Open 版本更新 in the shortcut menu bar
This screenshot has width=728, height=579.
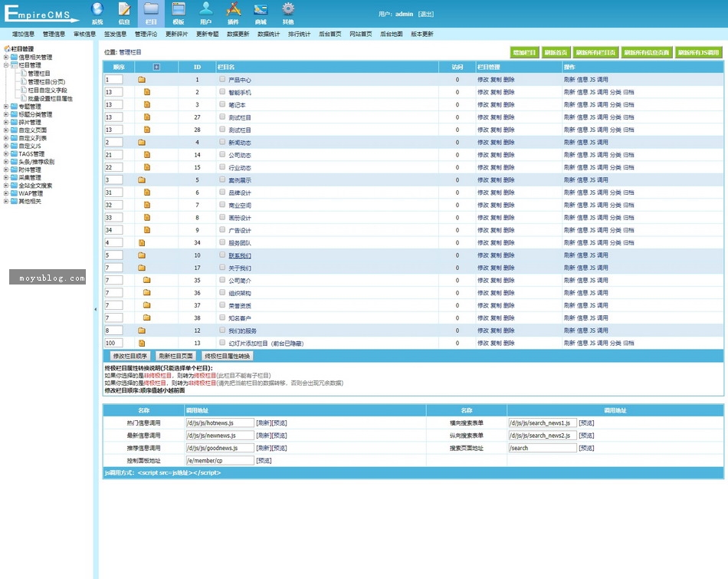(x=421, y=34)
